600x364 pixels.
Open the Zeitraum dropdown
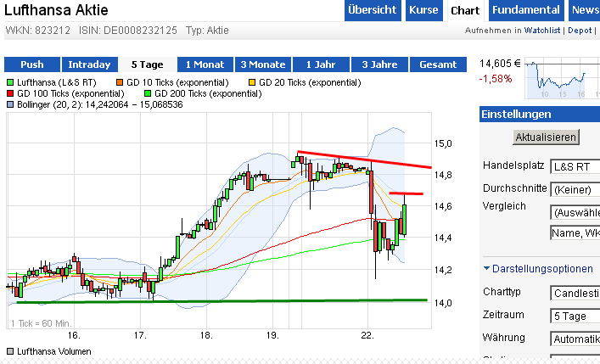[575, 316]
